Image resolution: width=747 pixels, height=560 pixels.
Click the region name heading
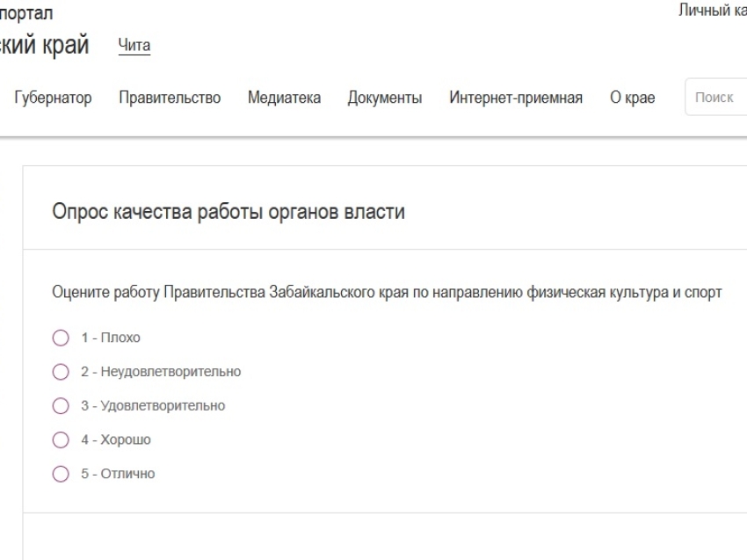point(44,44)
